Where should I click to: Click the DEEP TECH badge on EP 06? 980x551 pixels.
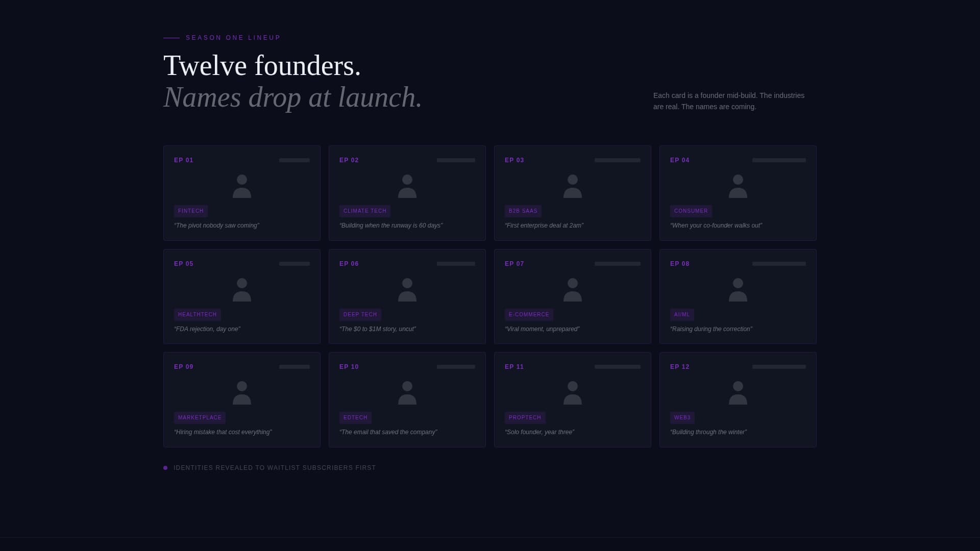(360, 314)
